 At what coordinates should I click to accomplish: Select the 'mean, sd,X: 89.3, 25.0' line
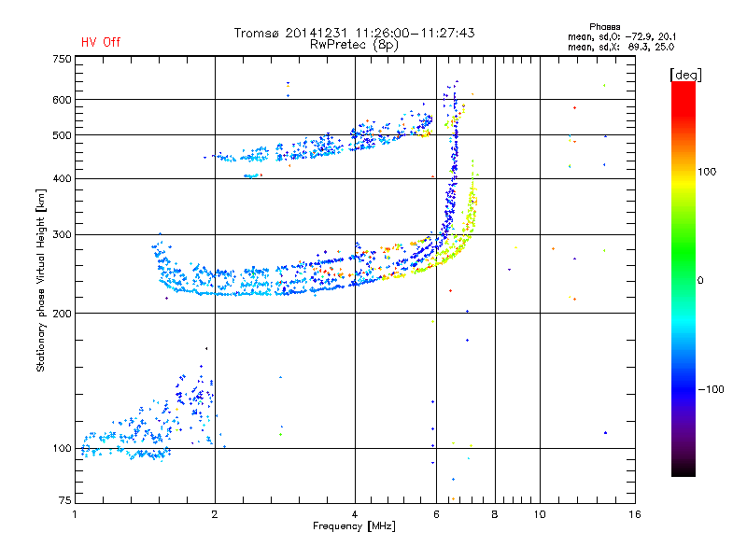pyautogui.click(x=621, y=47)
